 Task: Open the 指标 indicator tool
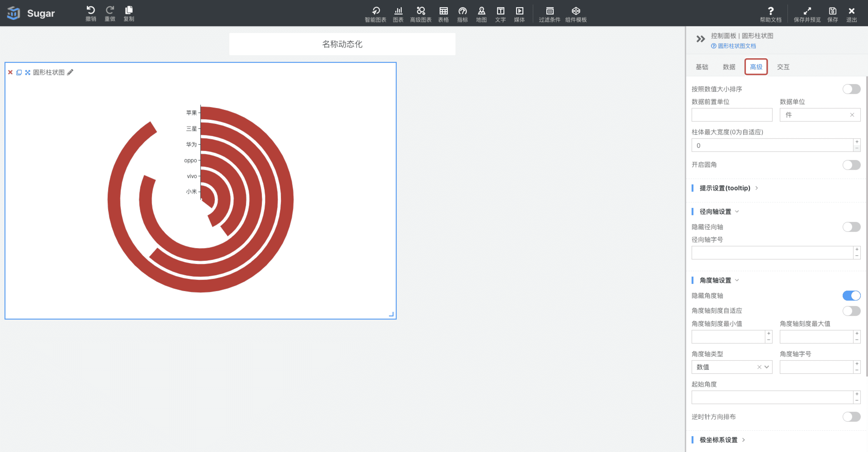(x=462, y=14)
